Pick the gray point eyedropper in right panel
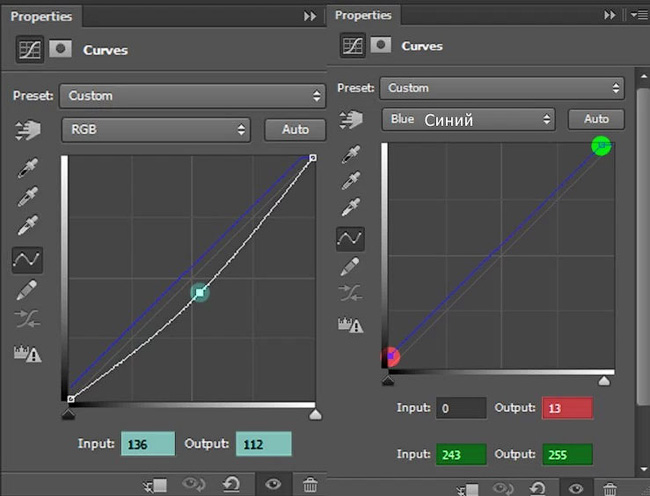The image size is (650, 496). click(351, 181)
